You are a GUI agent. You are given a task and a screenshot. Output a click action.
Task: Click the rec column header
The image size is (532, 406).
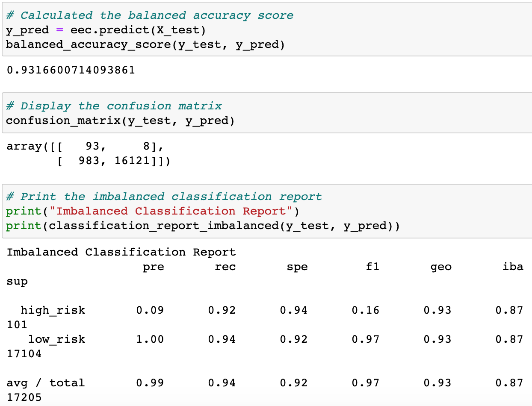(225, 267)
